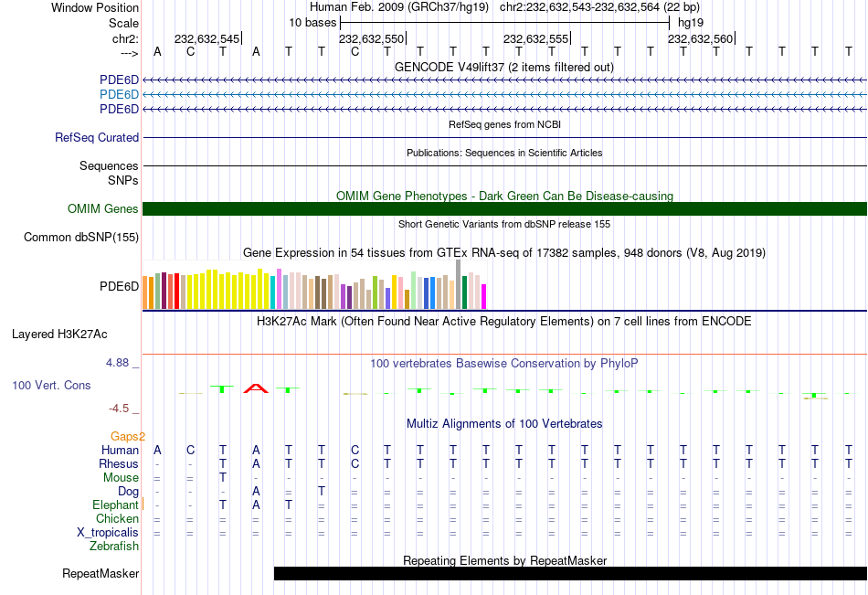The width and height of the screenshot is (868, 595).
Task: Click the ---> strand direction arrow
Action: (x=130, y=53)
